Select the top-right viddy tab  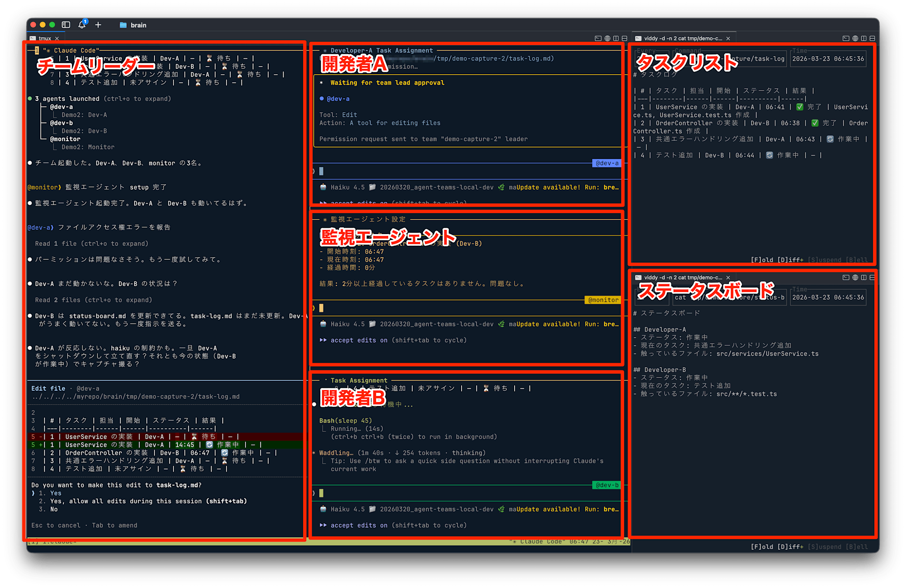pyautogui.click(x=682, y=38)
